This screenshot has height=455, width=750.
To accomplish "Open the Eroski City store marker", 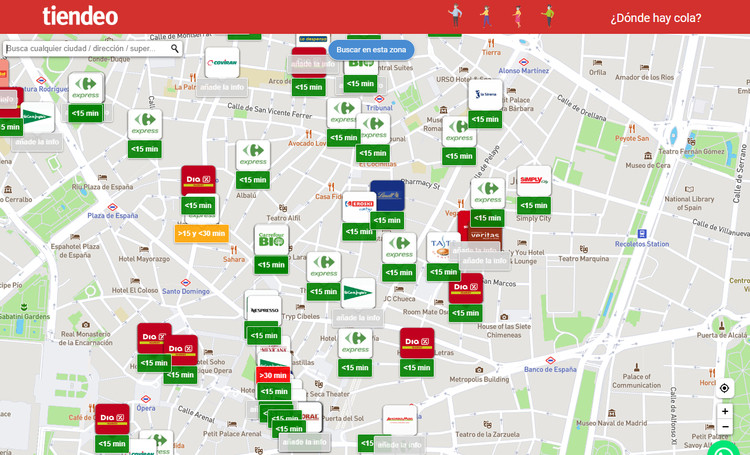I will pos(357,207).
